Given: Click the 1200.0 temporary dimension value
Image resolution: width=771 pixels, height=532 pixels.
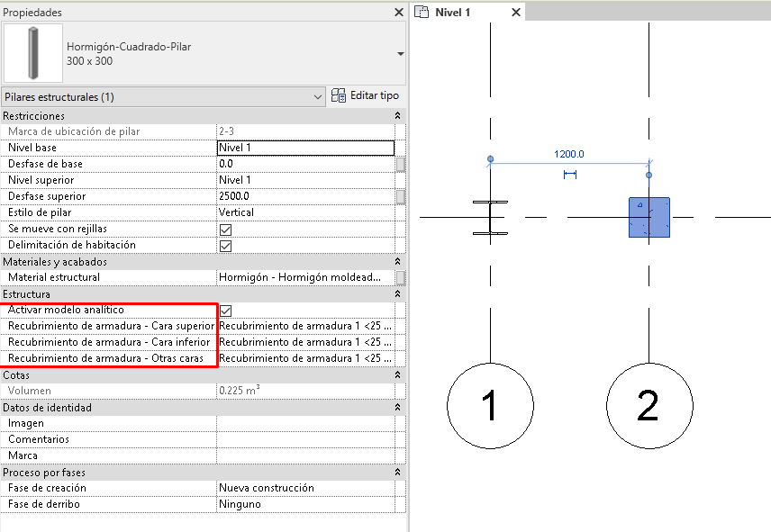Looking at the screenshot, I should point(569,154).
